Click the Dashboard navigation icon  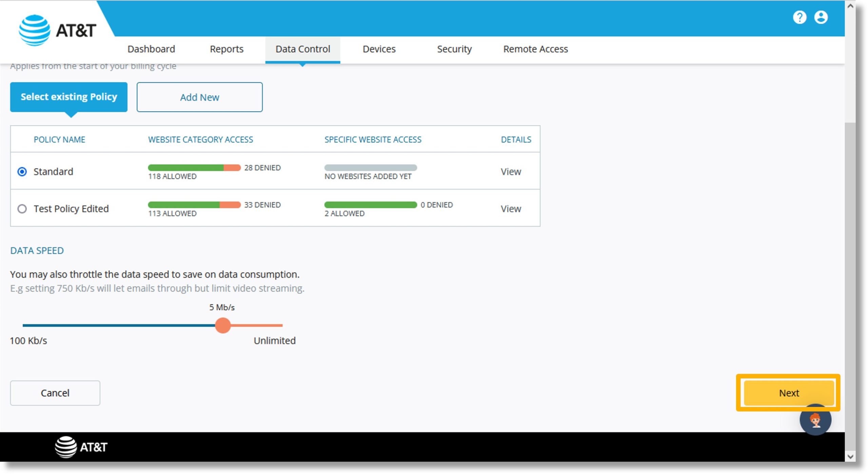[x=151, y=49]
